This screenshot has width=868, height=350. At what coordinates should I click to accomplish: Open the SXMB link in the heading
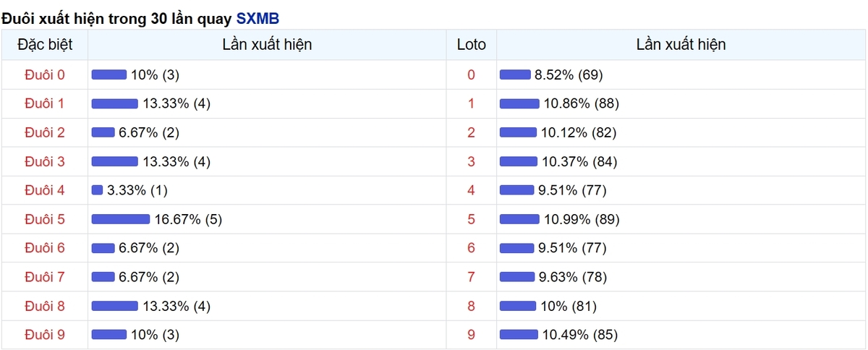(x=258, y=18)
